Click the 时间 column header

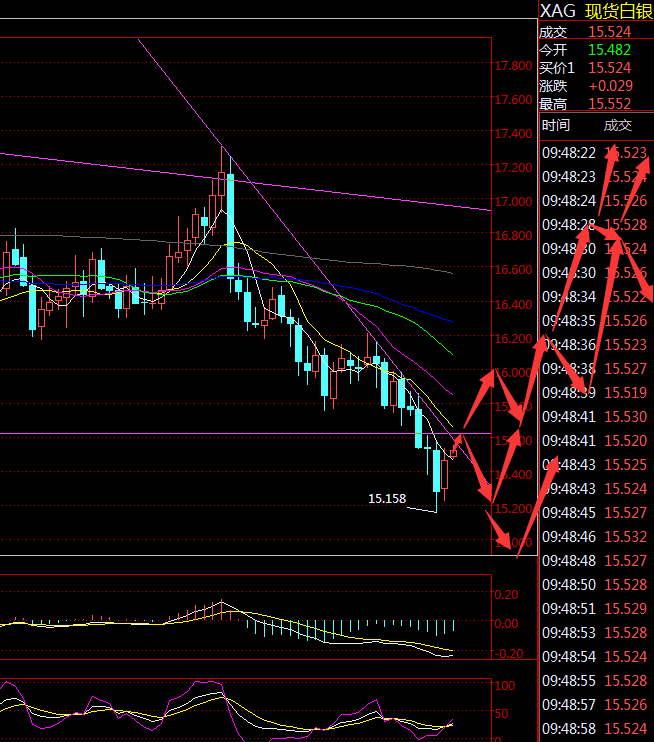556,125
